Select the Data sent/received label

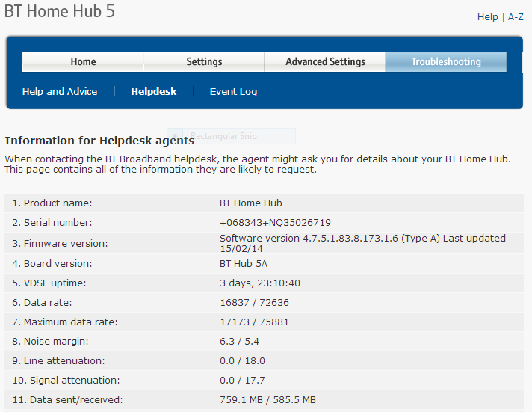(x=67, y=399)
